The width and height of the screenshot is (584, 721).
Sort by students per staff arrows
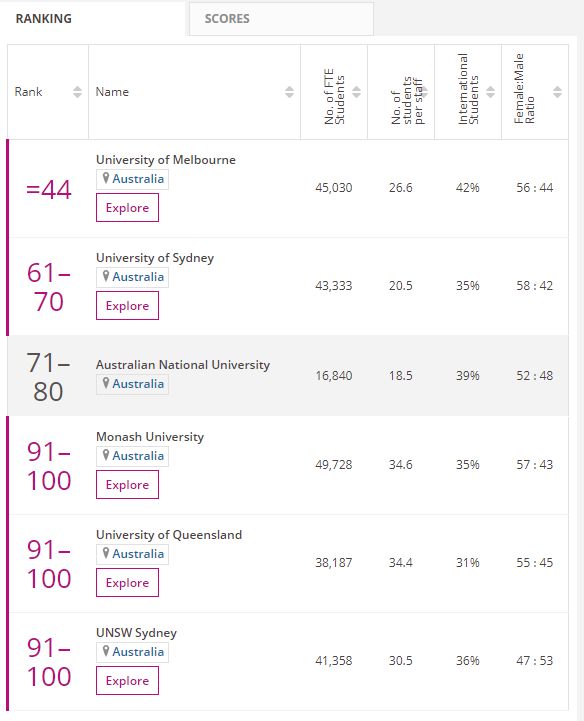[424, 92]
